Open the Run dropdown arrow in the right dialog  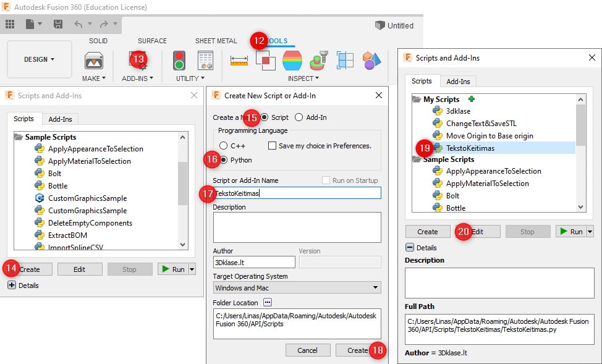click(x=590, y=232)
